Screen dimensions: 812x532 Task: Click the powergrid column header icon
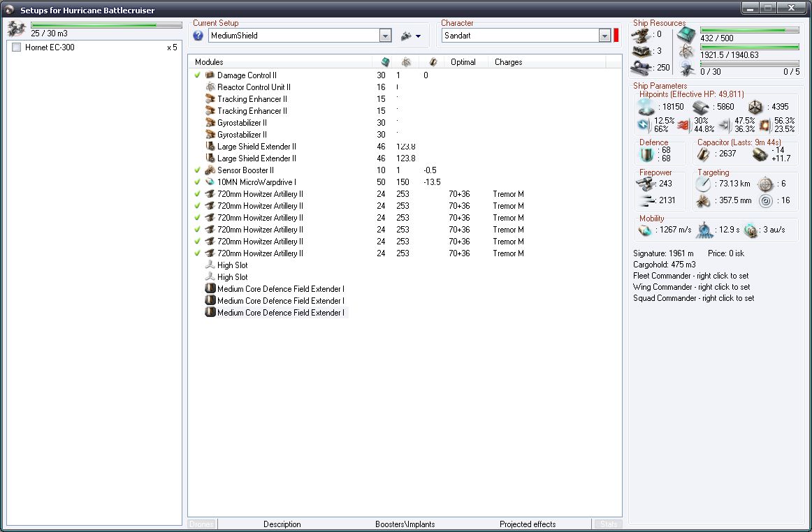tap(407, 62)
